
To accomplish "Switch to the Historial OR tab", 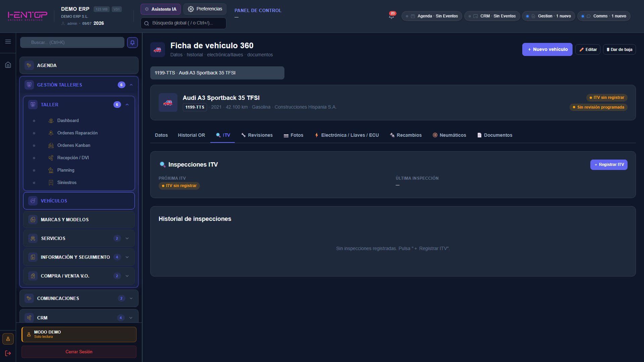I will pyautogui.click(x=192, y=135).
